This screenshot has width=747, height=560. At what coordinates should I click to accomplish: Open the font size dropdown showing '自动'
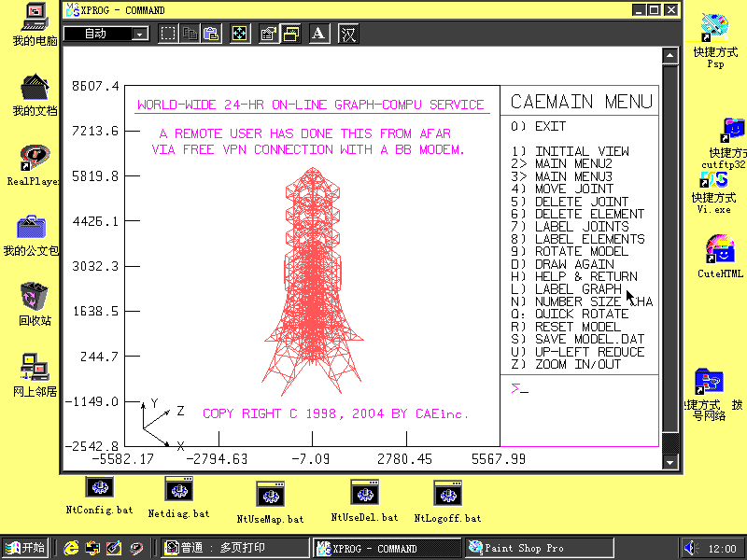pyautogui.click(x=140, y=34)
